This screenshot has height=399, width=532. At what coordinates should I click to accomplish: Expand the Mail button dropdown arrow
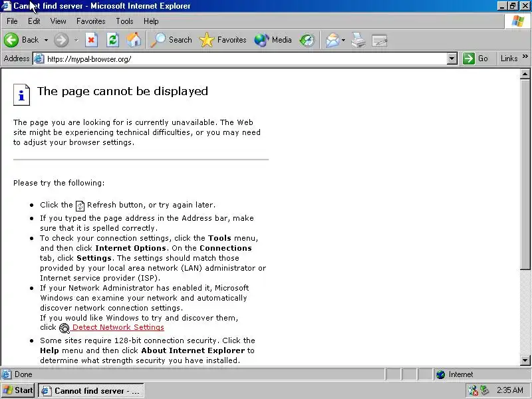coord(343,41)
